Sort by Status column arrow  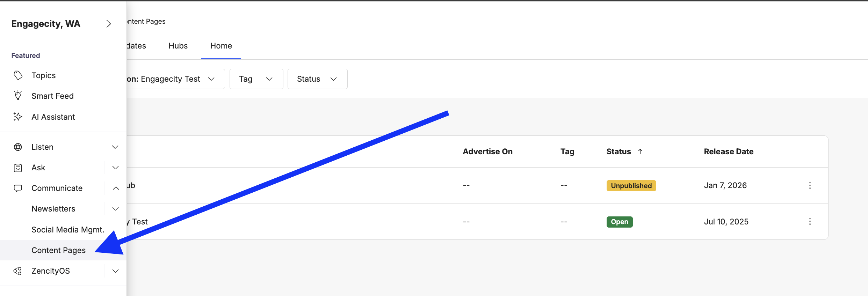[640, 151]
